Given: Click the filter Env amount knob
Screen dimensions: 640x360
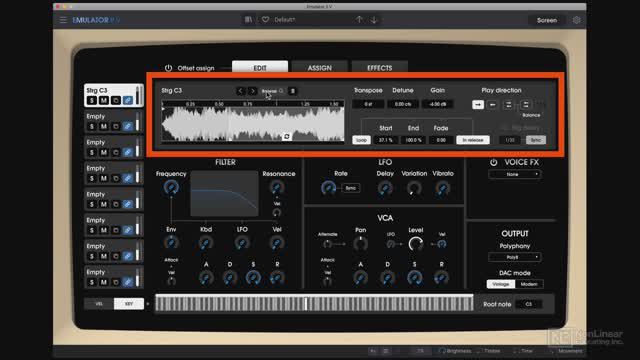Looking at the screenshot, I should [171, 243].
